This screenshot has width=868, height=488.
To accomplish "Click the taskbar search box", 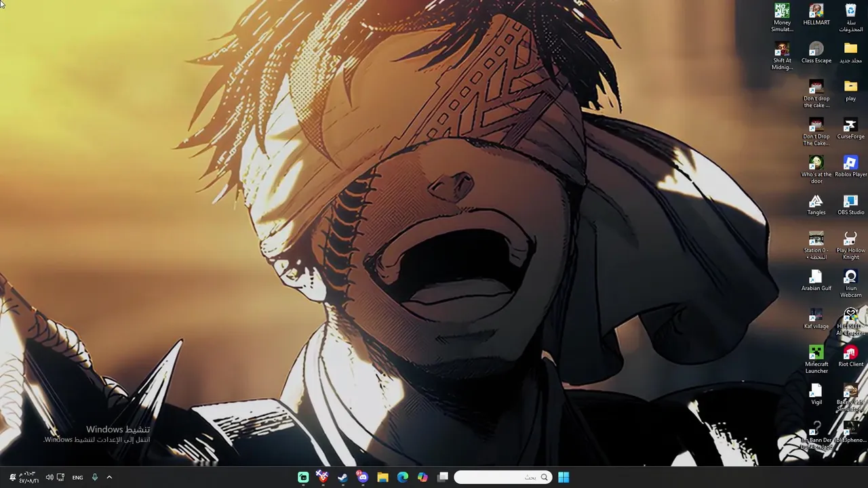I will 502,477.
